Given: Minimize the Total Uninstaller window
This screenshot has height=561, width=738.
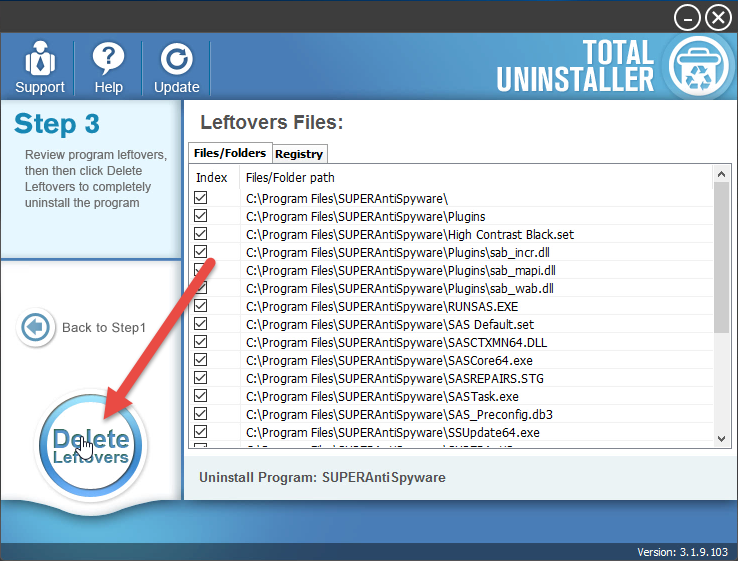Looking at the screenshot, I should (687, 18).
